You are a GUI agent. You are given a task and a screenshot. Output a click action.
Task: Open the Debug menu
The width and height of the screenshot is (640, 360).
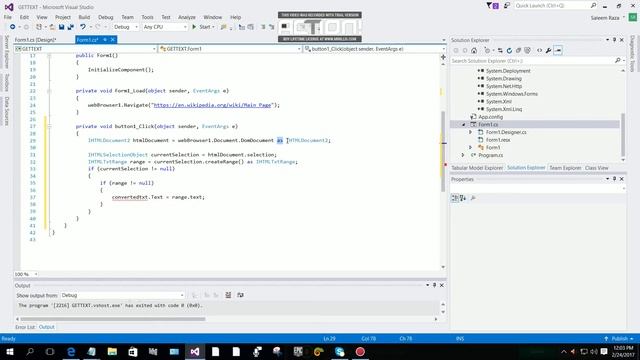click(x=105, y=17)
